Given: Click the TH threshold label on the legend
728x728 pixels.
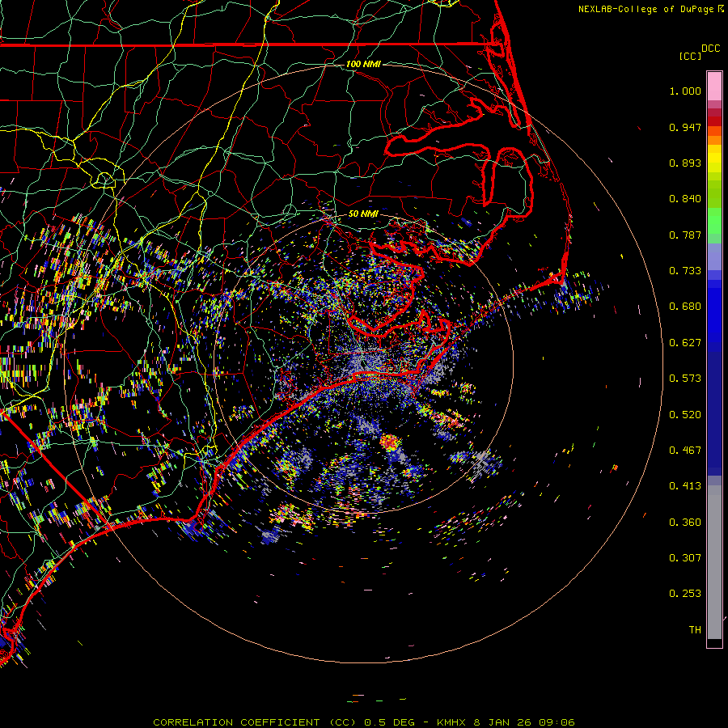Looking at the screenshot, I should tap(695, 630).
